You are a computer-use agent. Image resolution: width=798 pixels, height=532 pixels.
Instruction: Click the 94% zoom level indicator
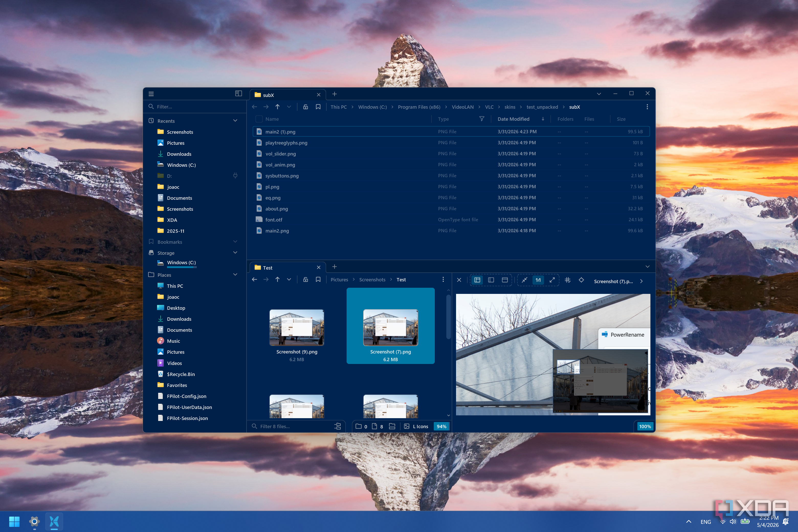coord(441,426)
